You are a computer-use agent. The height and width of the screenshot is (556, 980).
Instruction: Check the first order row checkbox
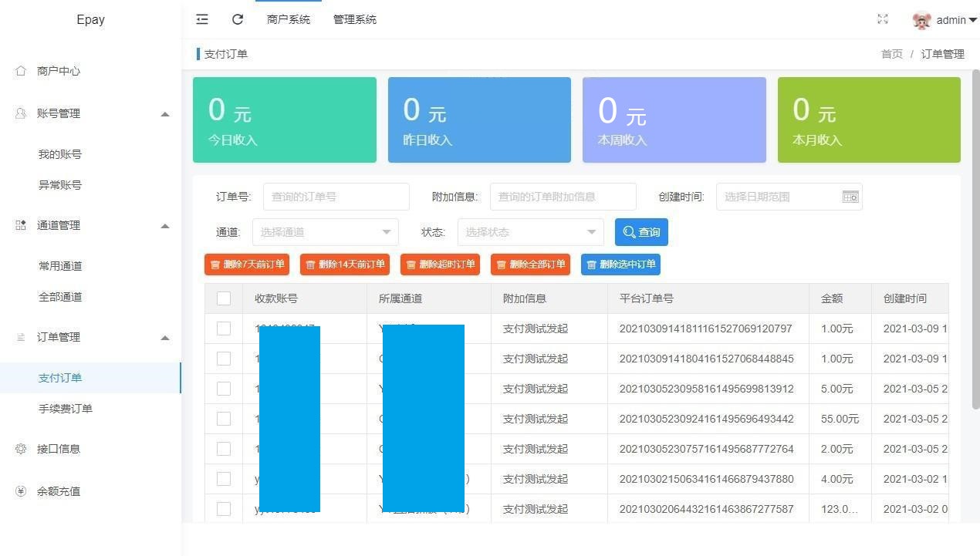coord(224,329)
